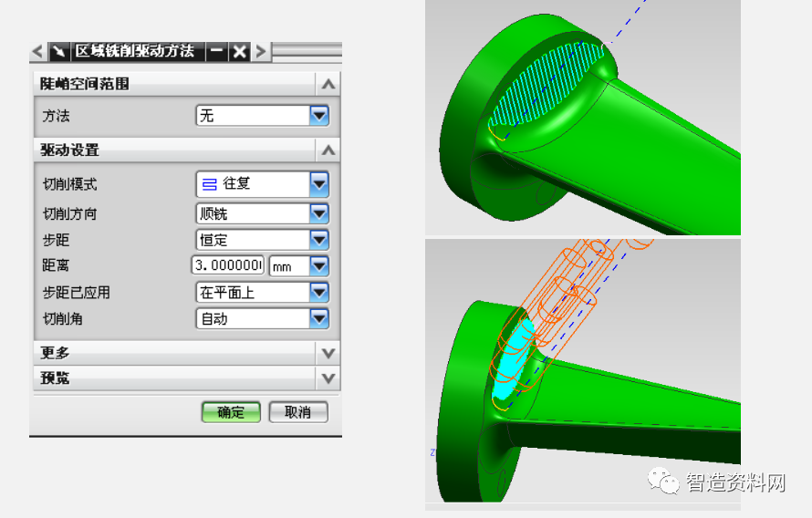The width and height of the screenshot is (812, 518).
Task: Open the mm unit dropdown
Action: pos(319,266)
